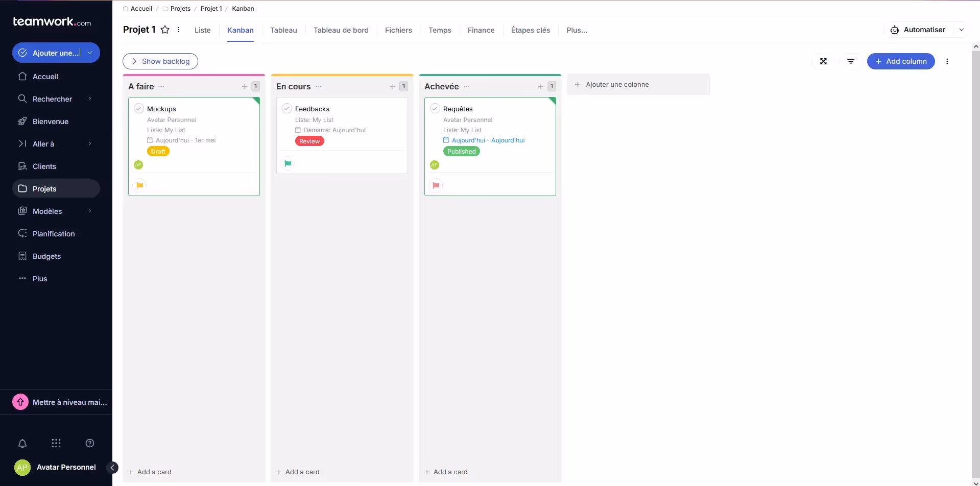The width and height of the screenshot is (980, 486).
Task: Open the apps grid icon
Action: coord(56,443)
